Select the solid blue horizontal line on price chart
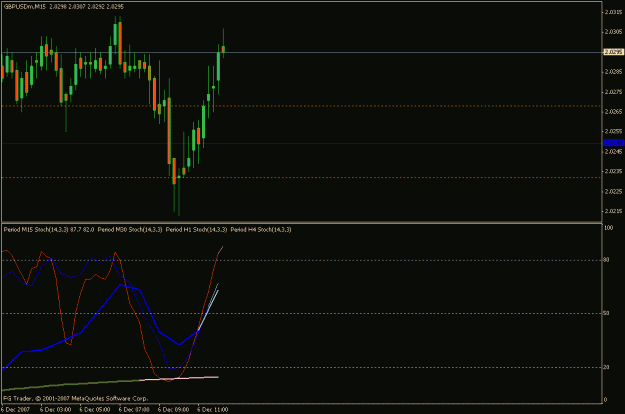The height and width of the screenshot is (414, 625). [301, 143]
